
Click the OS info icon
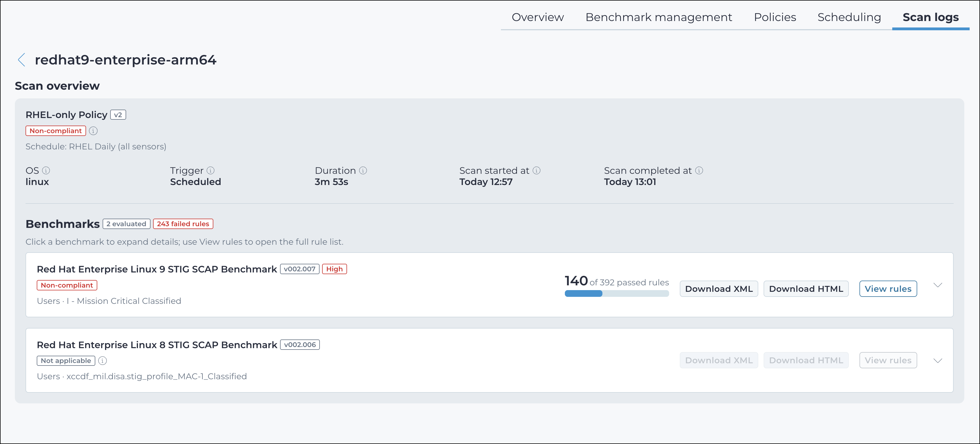(46, 170)
